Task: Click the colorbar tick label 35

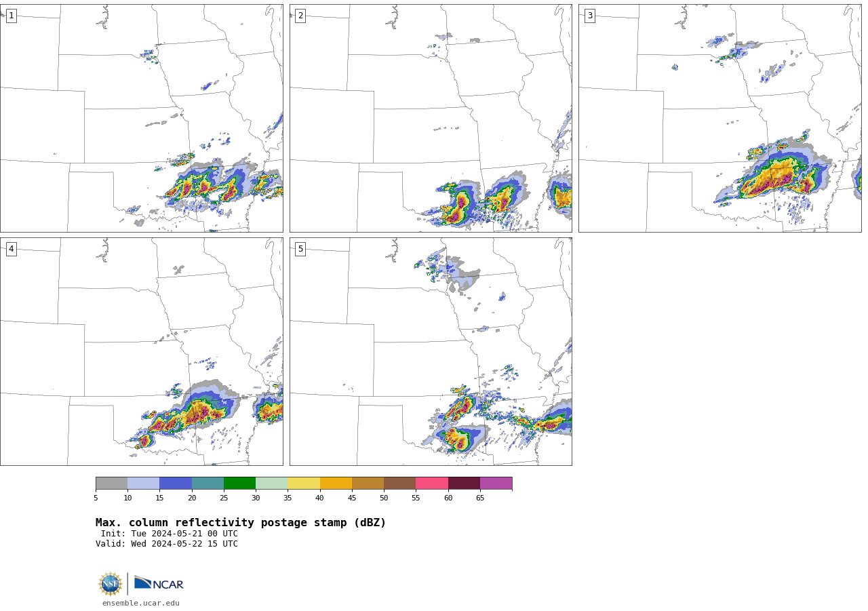Action: click(x=288, y=498)
